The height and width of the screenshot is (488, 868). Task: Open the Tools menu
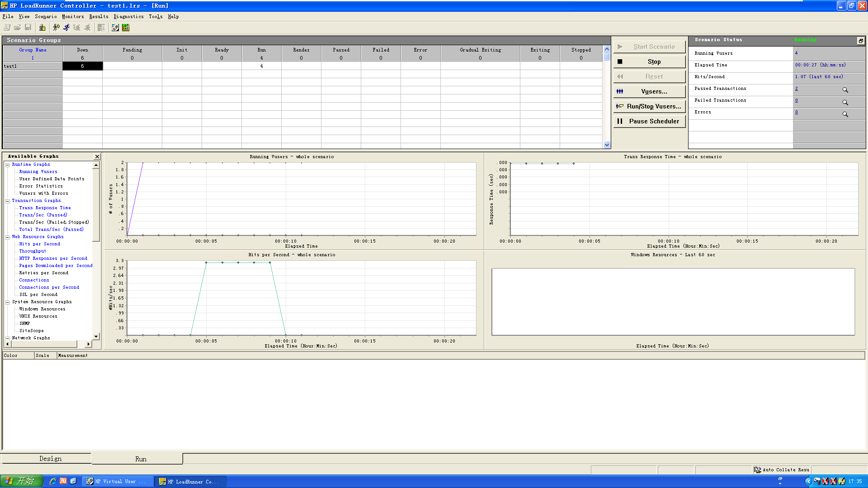pos(156,16)
